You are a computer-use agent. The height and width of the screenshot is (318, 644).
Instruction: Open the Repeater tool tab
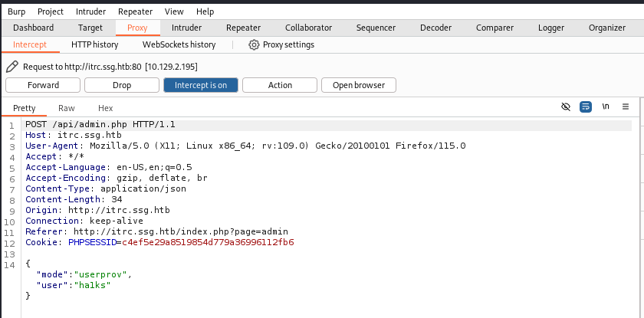tap(244, 28)
